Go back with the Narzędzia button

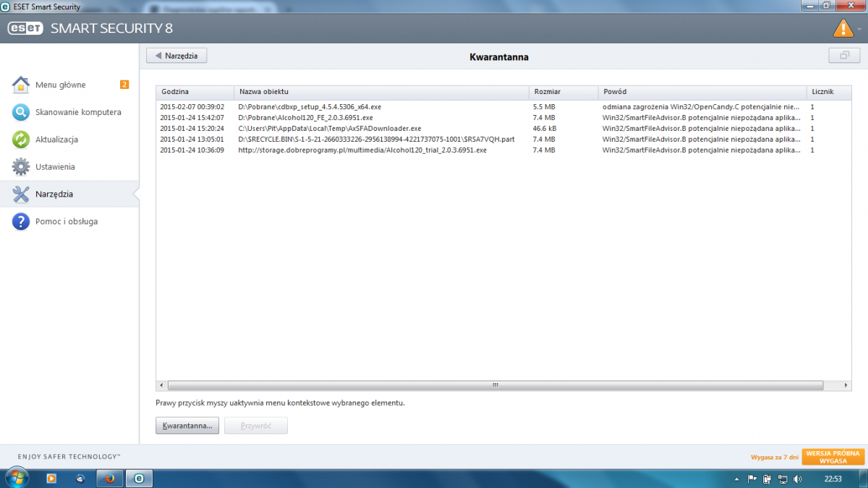pyautogui.click(x=176, y=56)
